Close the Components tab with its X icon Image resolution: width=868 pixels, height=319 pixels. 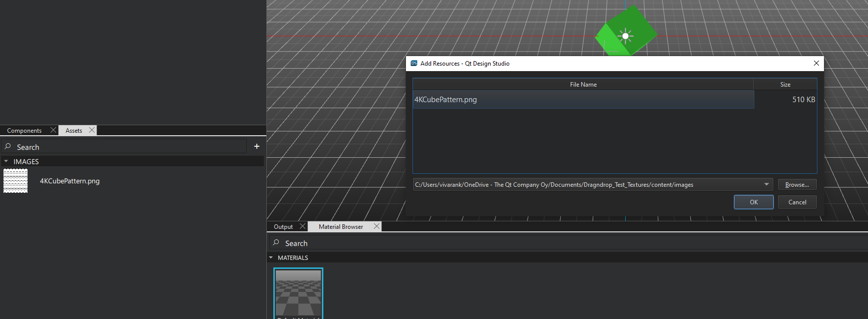coord(53,130)
